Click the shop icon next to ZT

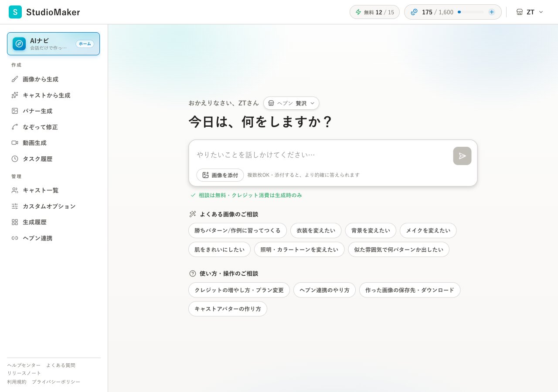[x=520, y=12]
